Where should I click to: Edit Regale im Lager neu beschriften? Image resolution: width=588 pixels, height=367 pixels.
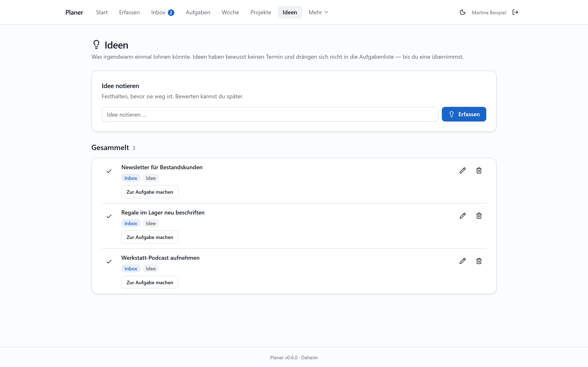click(463, 216)
